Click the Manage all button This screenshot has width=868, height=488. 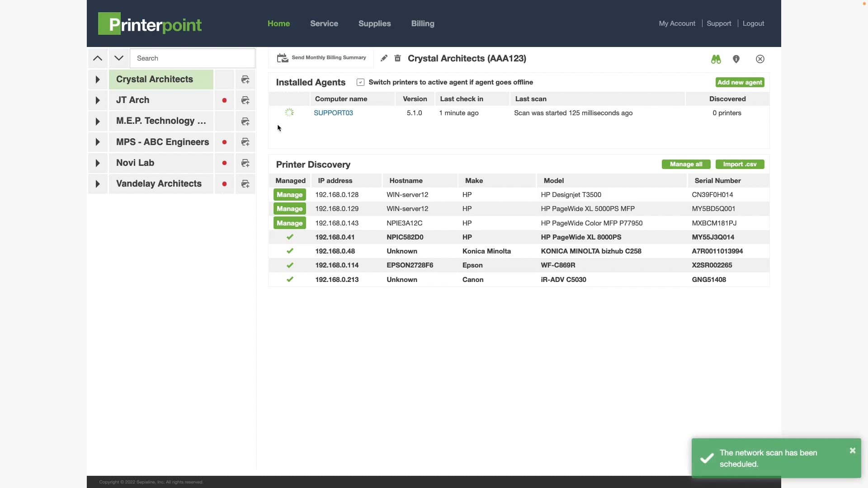686,164
